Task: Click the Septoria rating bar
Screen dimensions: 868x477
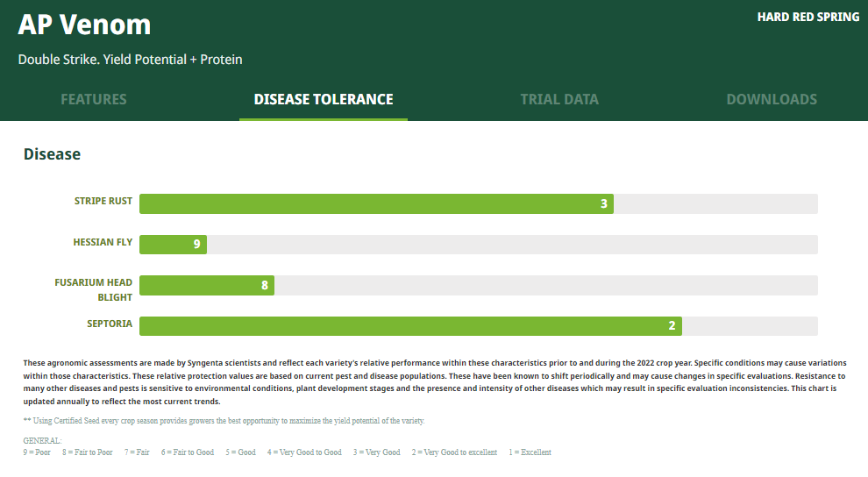Action: pos(479,326)
